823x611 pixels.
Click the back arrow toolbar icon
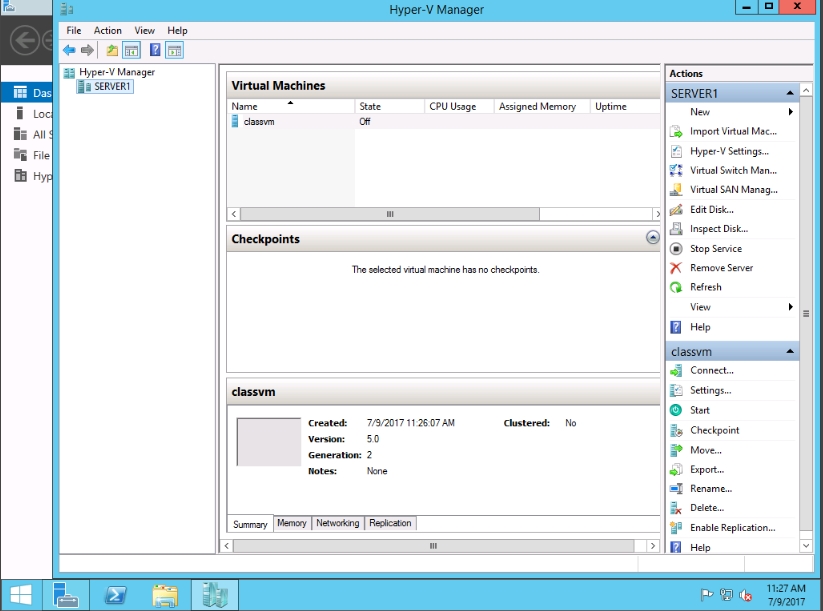pyautogui.click(x=68, y=50)
